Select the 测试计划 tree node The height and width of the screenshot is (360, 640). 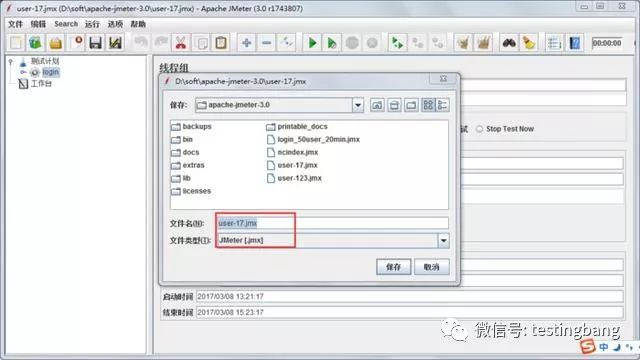pos(45,61)
